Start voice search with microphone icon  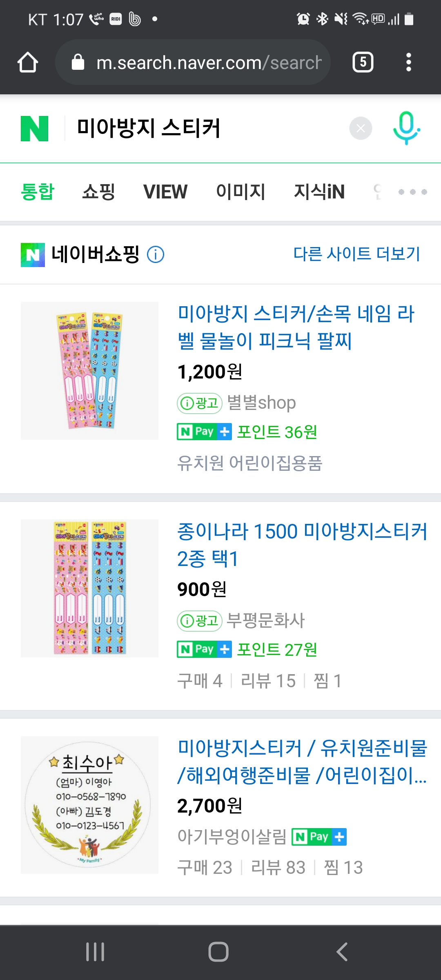point(406,128)
